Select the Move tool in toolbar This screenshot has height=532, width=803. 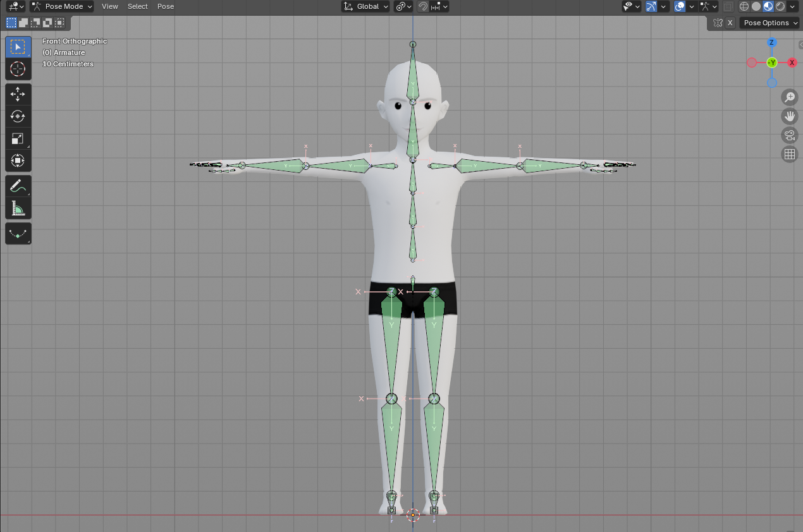[18, 94]
